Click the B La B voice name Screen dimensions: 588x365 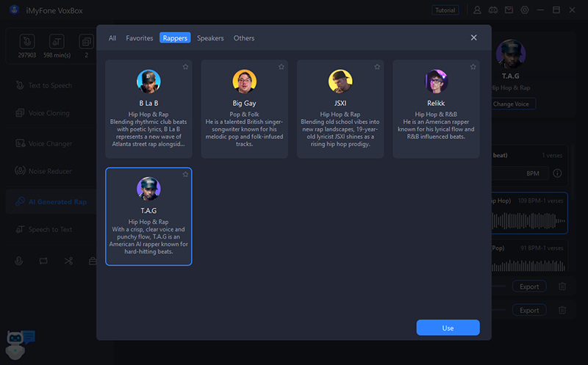coord(148,103)
